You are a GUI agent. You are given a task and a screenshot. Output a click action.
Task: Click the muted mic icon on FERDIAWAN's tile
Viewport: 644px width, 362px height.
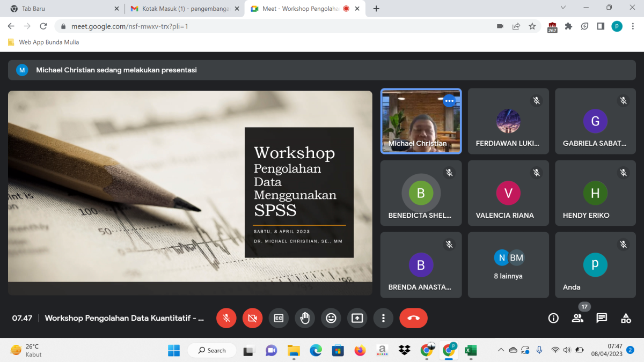click(536, 101)
